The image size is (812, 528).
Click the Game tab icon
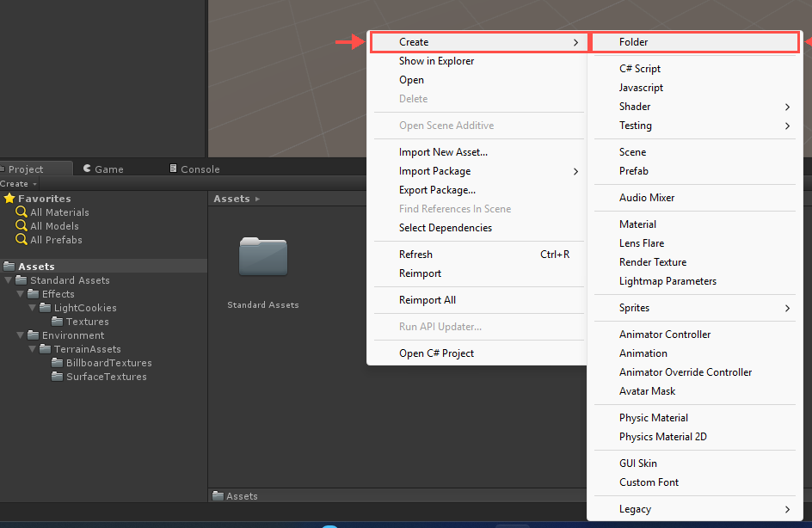coord(87,169)
